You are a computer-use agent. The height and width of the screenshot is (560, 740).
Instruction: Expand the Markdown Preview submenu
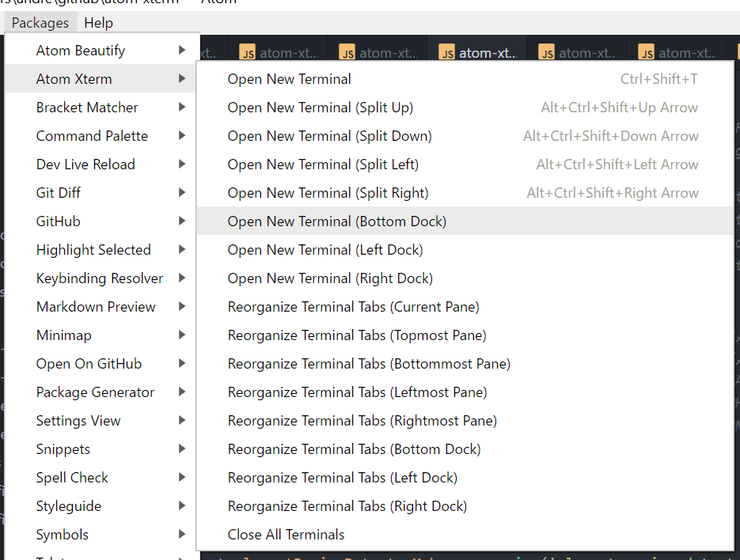pyautogui.click(x=100, y=307)
